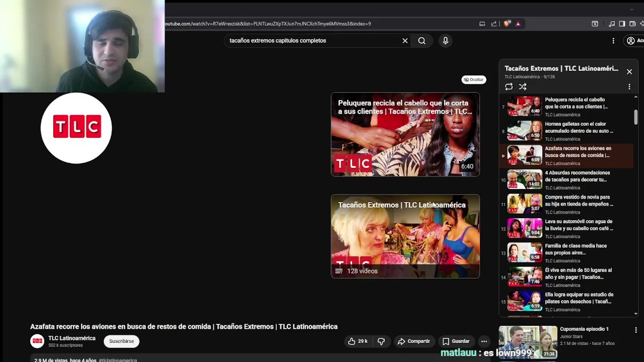Screen dimensions: 644x362
Task: Open Brave playlist music note icon
Action: point(612,24)
